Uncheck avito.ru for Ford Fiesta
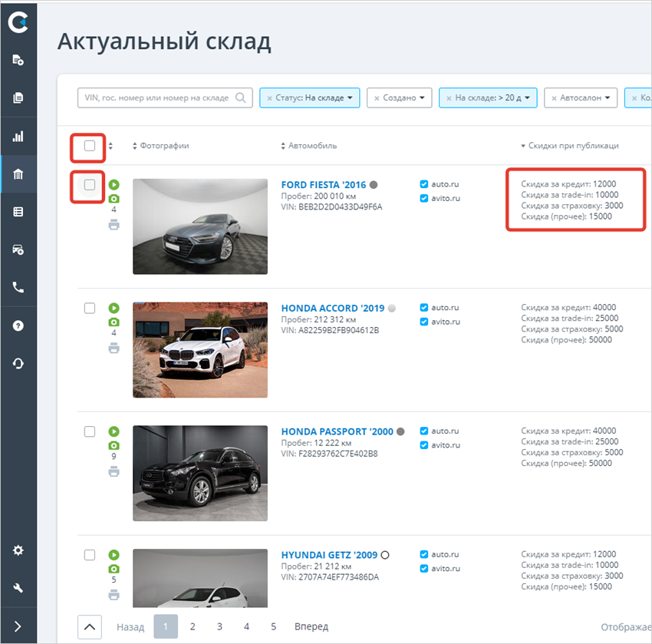Image resolution: width=652 pixels, height=644 pixels. click(423, 198)
